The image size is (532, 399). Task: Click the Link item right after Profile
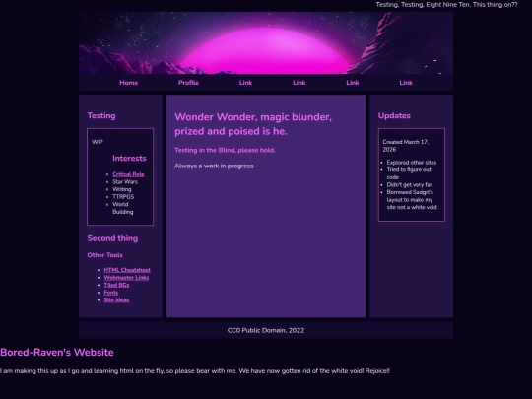(245, 83)
